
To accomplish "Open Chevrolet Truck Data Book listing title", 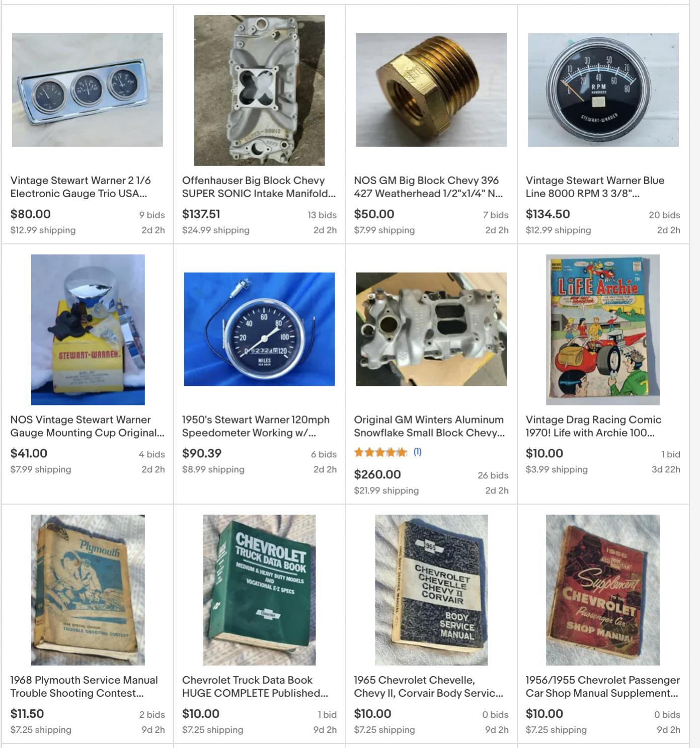I will tap(255, 687).
